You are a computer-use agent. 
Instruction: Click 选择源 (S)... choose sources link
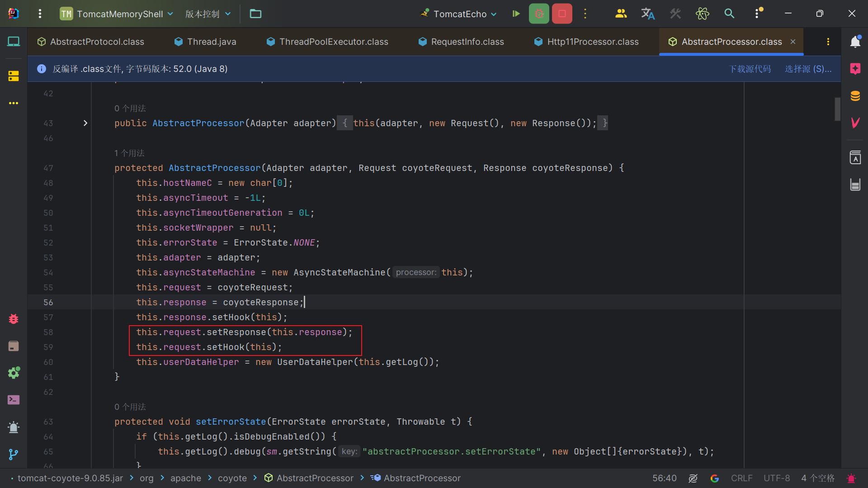[x=808, y=69]
